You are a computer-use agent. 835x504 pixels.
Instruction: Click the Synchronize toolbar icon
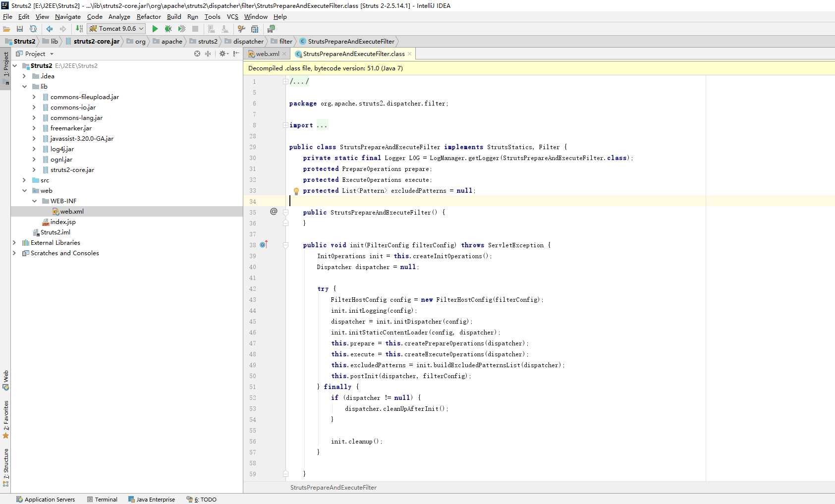point(33,29)
